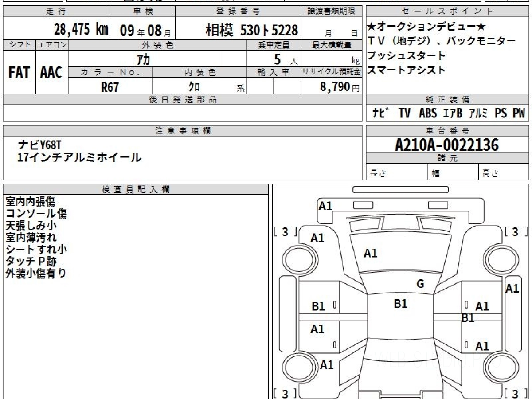This screenshot has width=532, height=399.
Task: Select the スマートアシスト sales point
Action: pos(407,70)
